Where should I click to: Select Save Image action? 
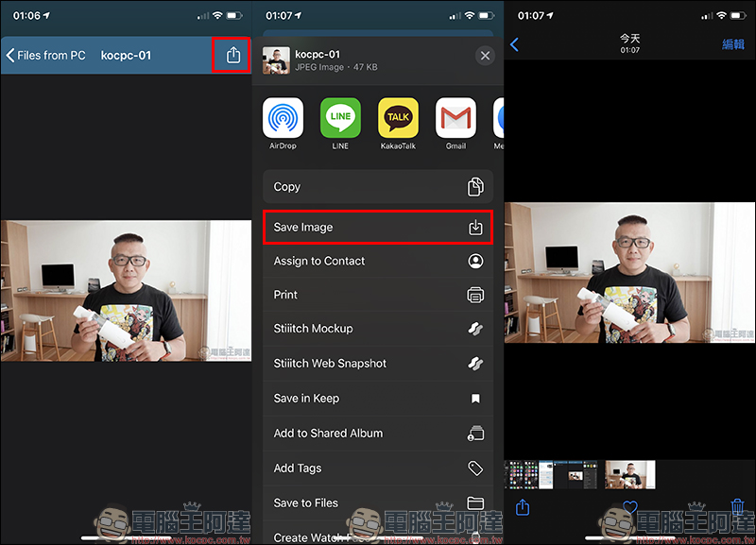click(378, 227)
